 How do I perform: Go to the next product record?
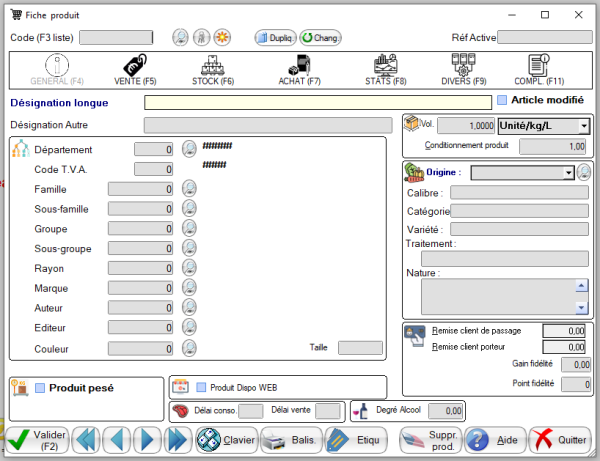147,440
